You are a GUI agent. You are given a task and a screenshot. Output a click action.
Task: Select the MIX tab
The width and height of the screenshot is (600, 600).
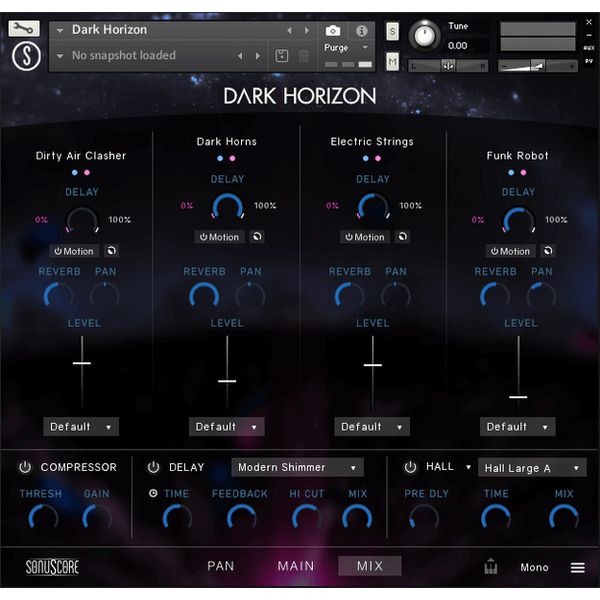click(370, 566)
